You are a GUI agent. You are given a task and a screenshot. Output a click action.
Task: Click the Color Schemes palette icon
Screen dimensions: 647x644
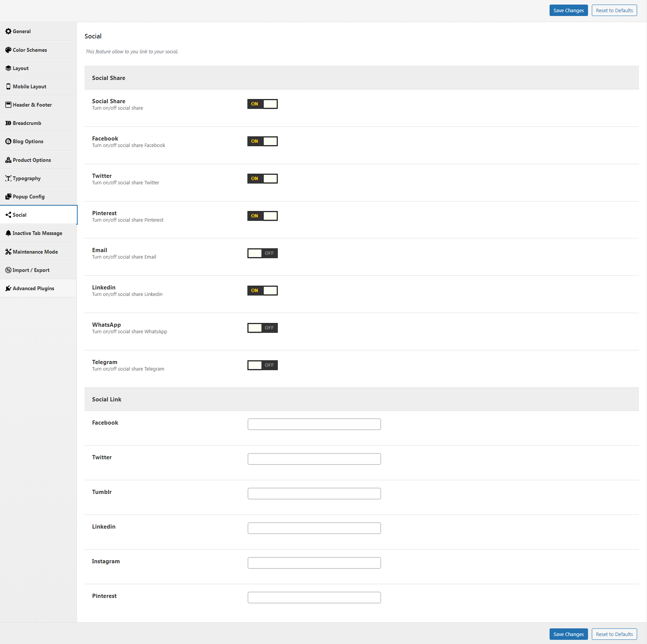(8, 50)
